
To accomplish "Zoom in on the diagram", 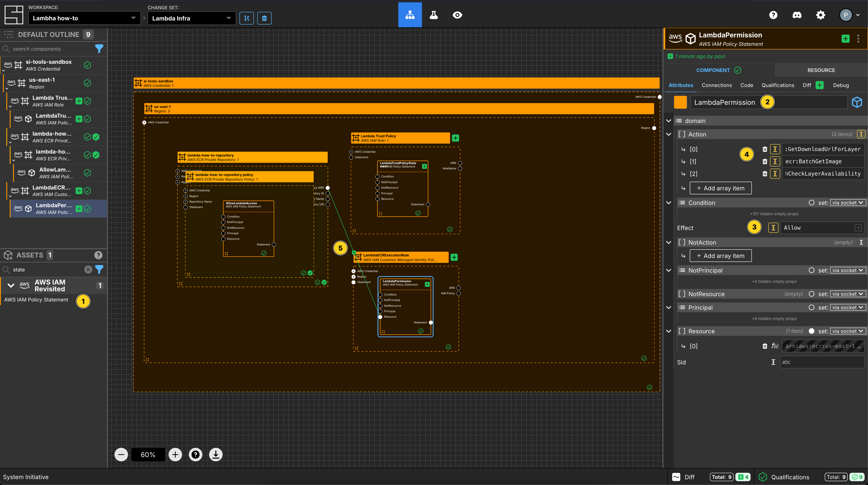I will (175, 455).
